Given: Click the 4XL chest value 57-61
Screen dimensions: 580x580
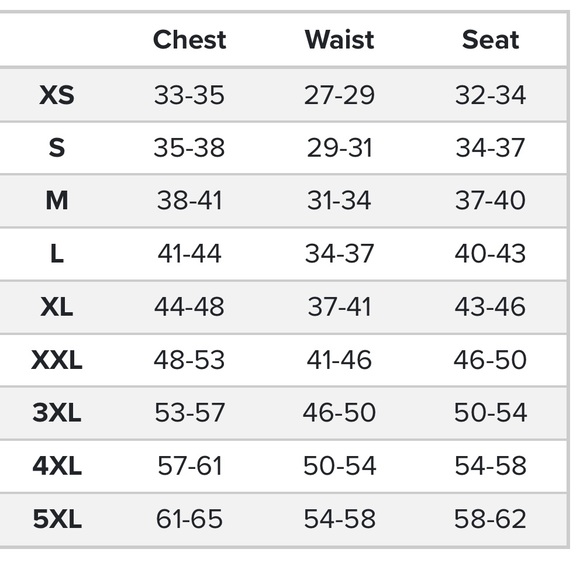Looking at the screenshot, I should click(189, 465).
